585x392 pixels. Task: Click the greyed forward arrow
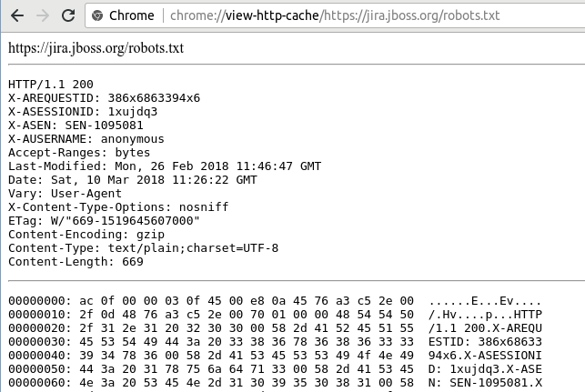tap(43, 15)
